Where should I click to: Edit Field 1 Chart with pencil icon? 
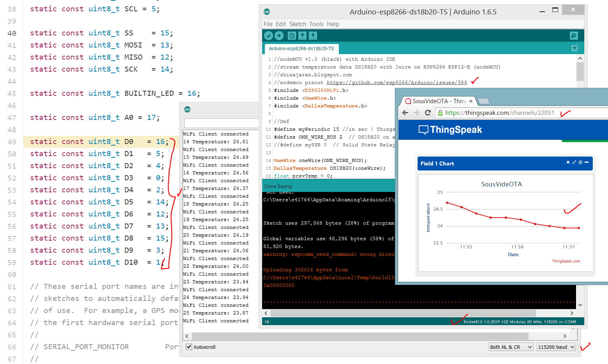pos(574,162)
